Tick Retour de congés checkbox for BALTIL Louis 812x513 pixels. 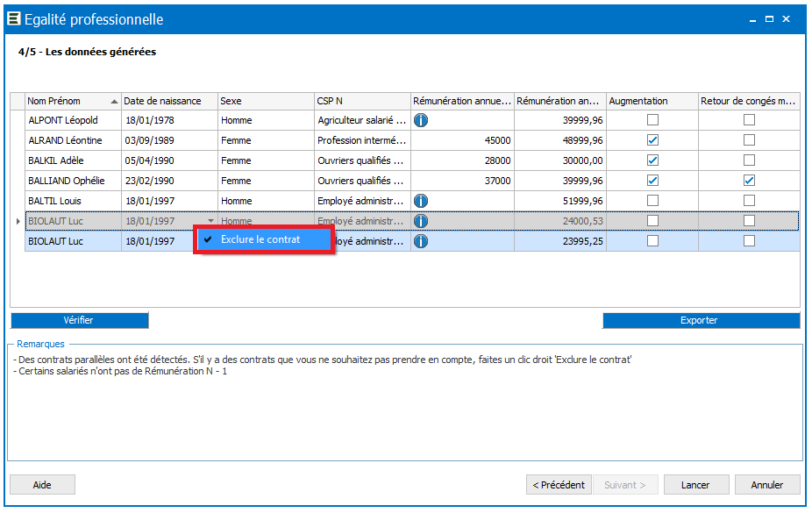click(749, 200)
